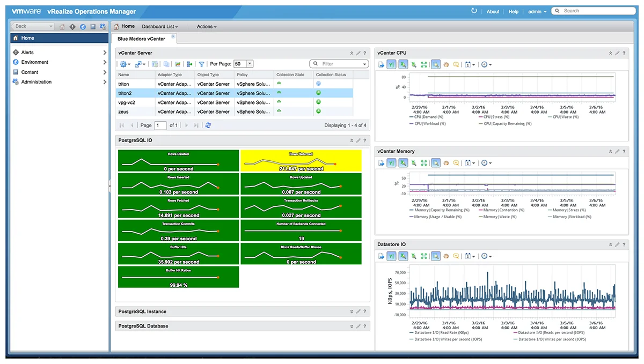The width and height of the screenshot is (644, 364).
Task: Toggle the zoom view button in vCenter Memory
Action: pyautogui.click(x=436, y=163)
